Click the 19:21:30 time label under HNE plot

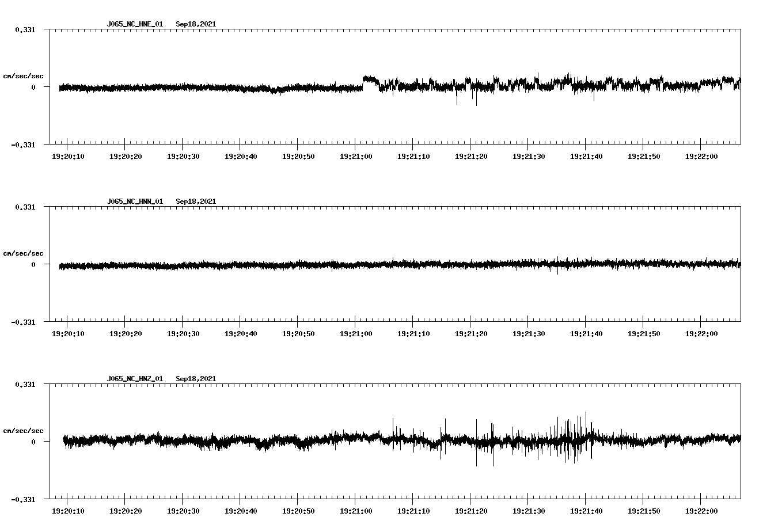528,157
